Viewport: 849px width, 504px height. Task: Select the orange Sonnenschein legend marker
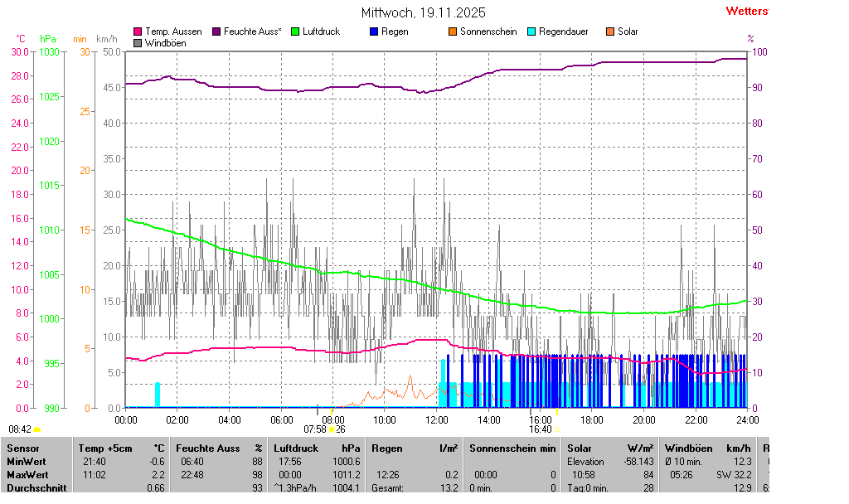[x=453, y=31]
